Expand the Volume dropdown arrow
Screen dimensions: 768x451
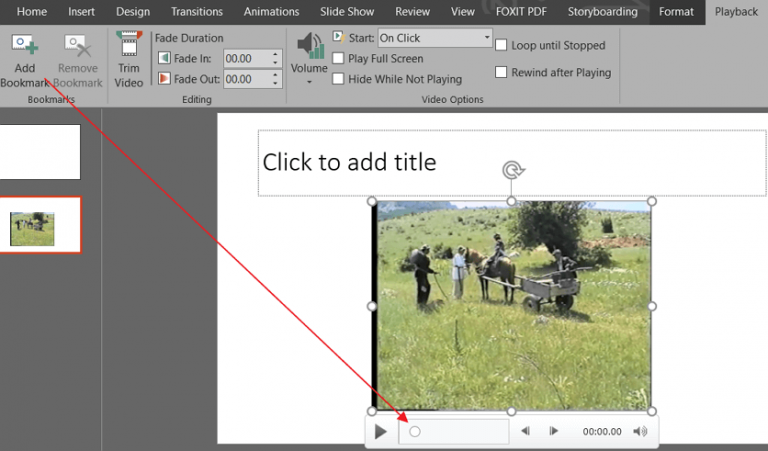tap(309, 82)
